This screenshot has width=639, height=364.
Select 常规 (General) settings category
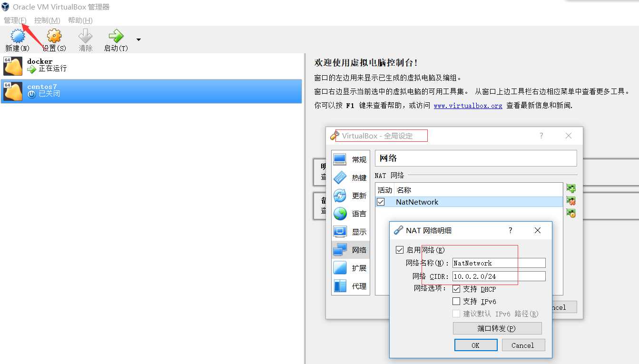click(x=350, y=160)
